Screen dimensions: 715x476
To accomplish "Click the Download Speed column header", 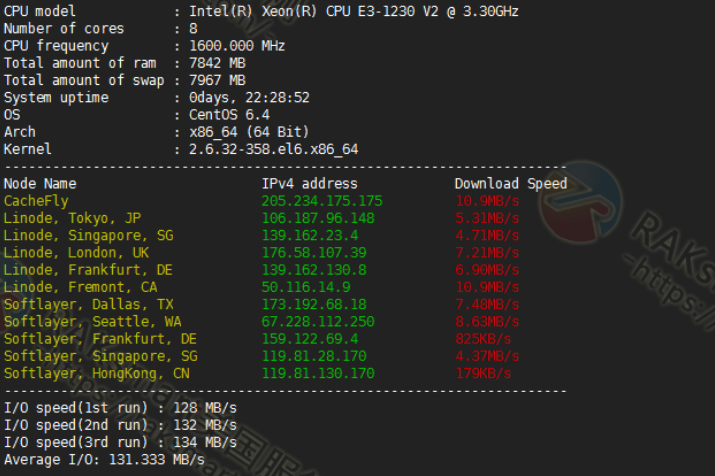I will (511, 184).
